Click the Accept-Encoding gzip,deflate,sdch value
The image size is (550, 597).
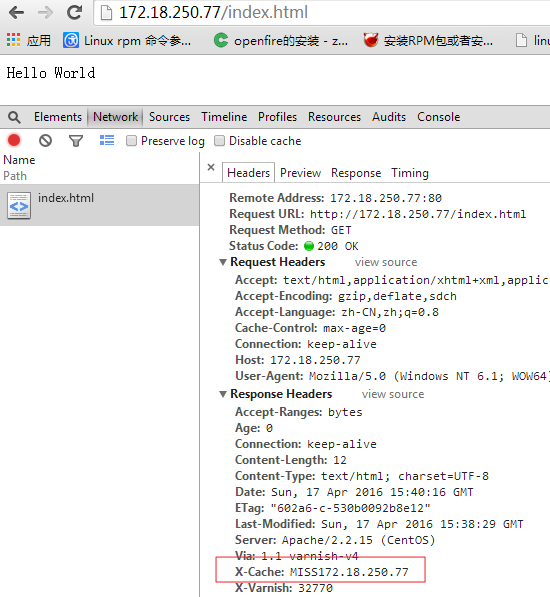(397, 296)
